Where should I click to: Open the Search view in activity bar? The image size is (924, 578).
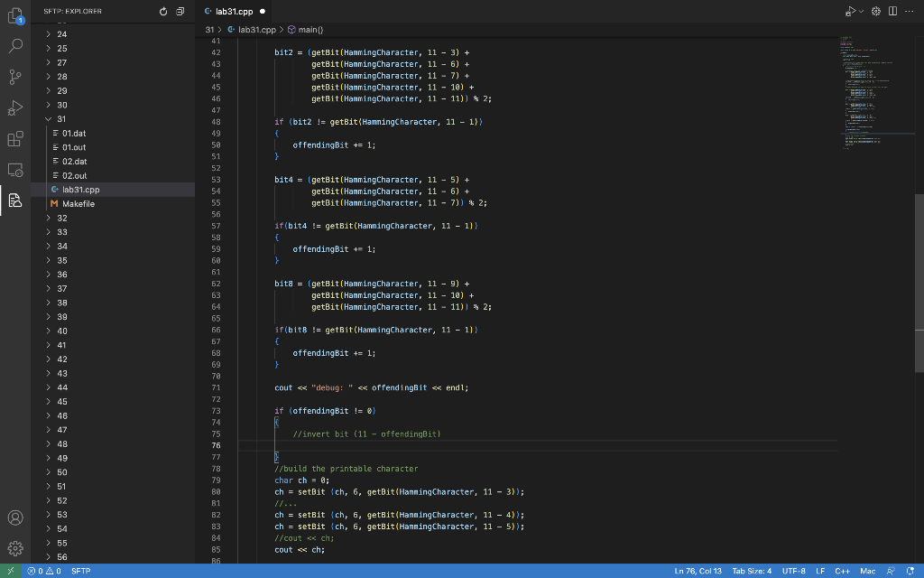click(15, 46)
